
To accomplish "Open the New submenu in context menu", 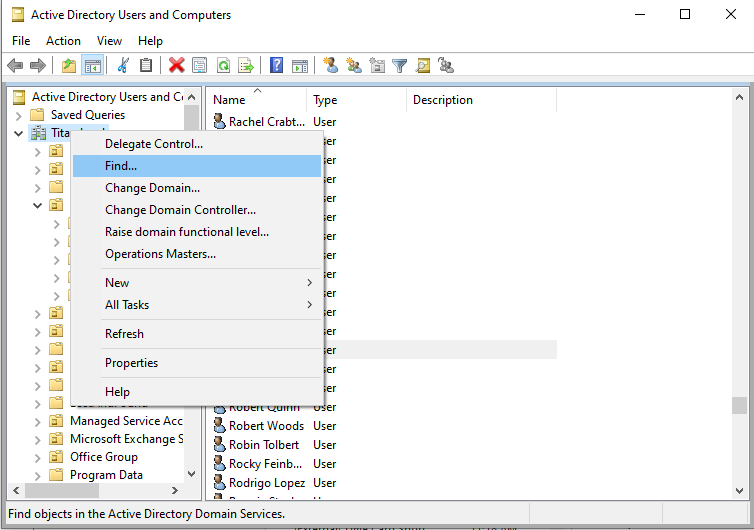I will [x=197, y=283].
